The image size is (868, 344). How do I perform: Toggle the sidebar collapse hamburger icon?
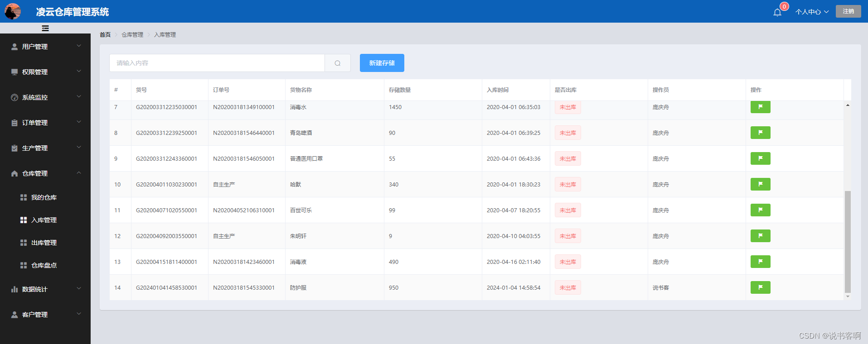(x=45, y=28)
